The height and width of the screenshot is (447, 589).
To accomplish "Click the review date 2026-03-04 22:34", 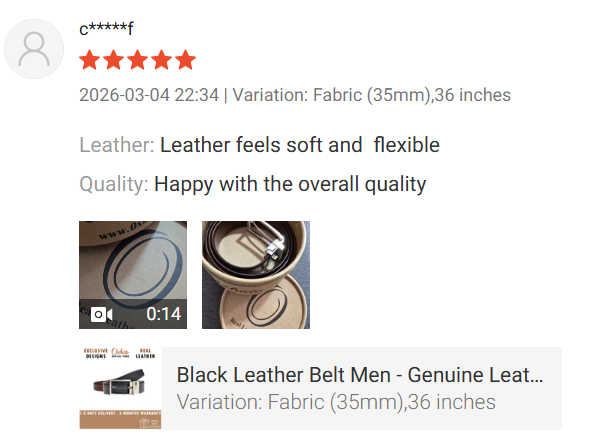I will click(149, 95).
